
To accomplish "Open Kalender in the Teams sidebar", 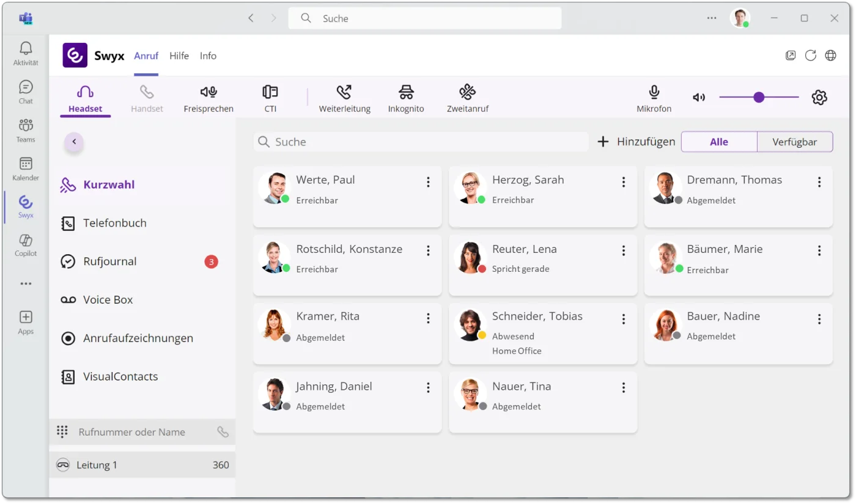I will point(26,169).
